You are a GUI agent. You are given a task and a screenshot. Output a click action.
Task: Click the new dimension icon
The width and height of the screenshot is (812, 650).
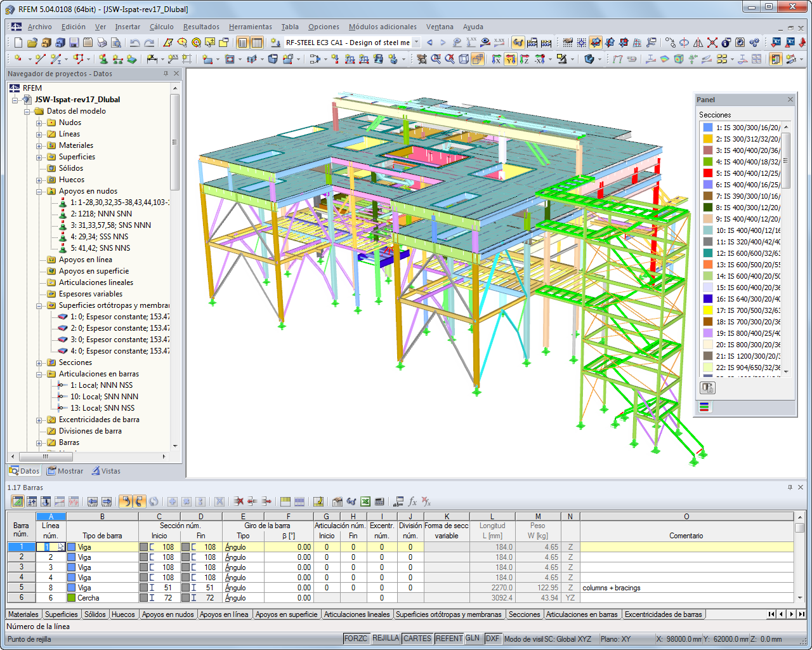pyautogui.click(x=152, y=59)
